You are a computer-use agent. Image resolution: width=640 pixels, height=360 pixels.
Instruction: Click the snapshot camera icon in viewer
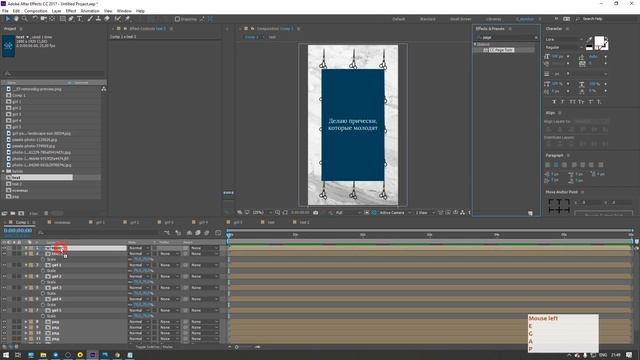click(x=316, y=213)
